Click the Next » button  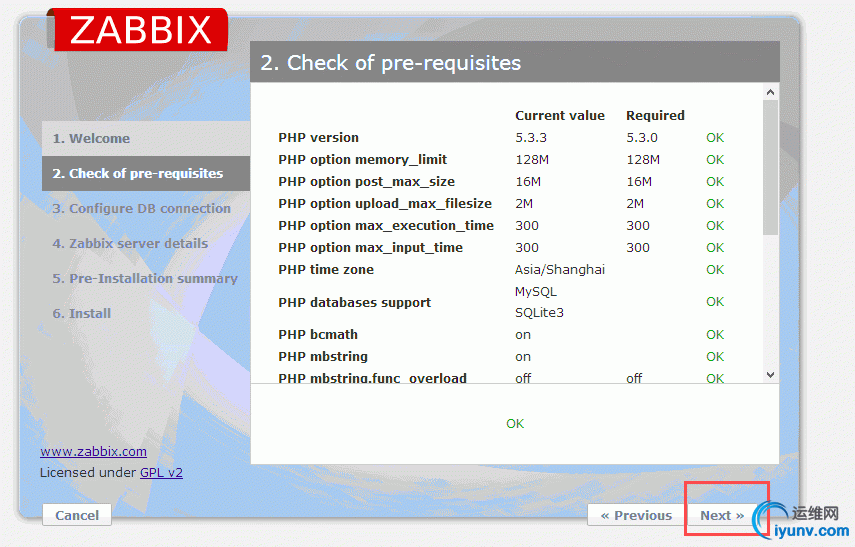(722, 515)
